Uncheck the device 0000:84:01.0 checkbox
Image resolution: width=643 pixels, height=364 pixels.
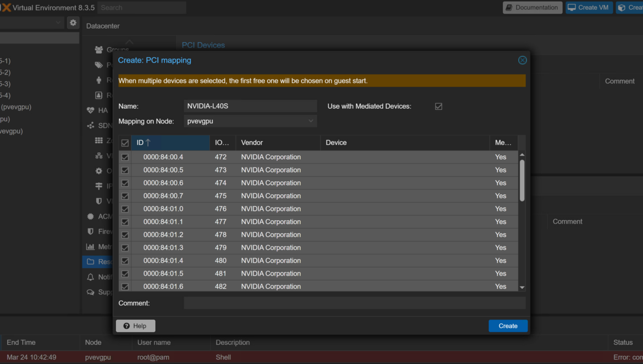(x=125, y=209)
